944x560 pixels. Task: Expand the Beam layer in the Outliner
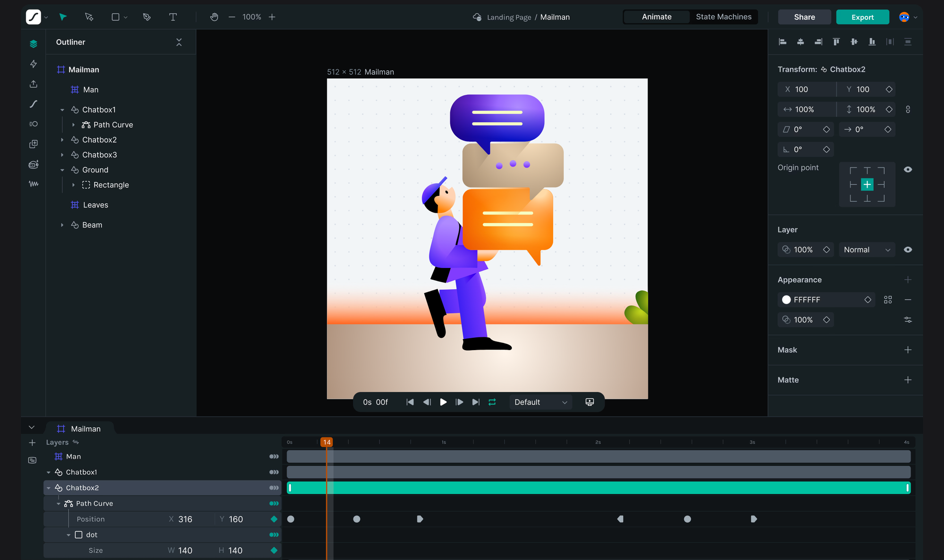click(x=62, y=225)
